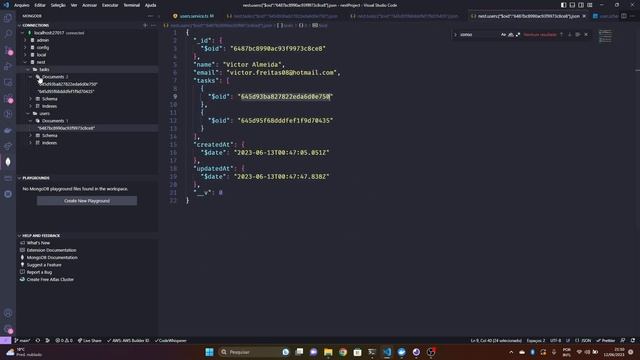
Task: Open the Windows Start button
Action: click(209, 352)
